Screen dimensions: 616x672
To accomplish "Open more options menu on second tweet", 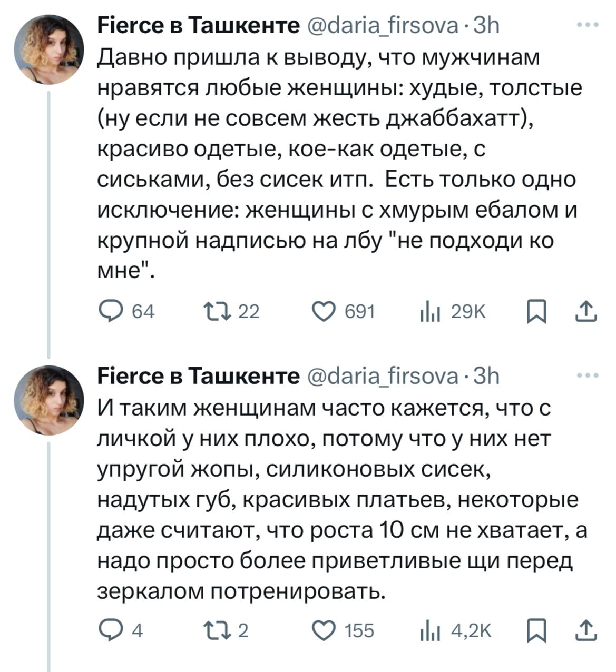I will pos(588,375).
